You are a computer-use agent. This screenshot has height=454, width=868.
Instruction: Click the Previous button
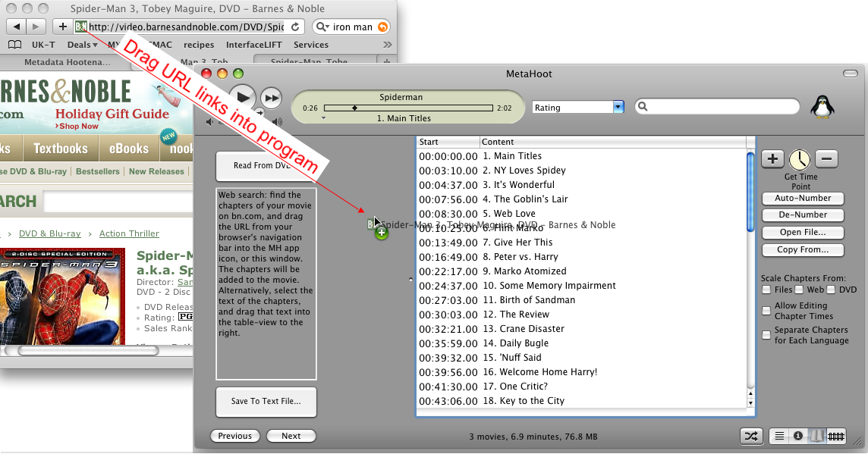234,436
